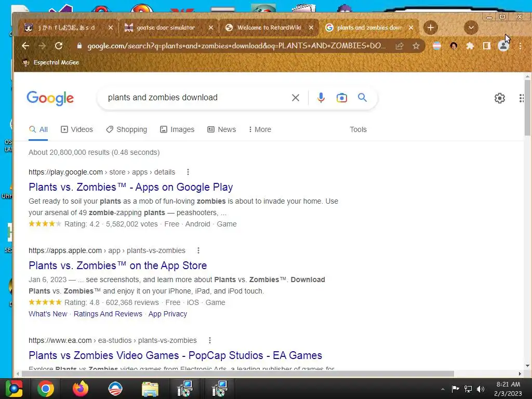
Task: Open the volume control in system tray
Action: [481, 389]
